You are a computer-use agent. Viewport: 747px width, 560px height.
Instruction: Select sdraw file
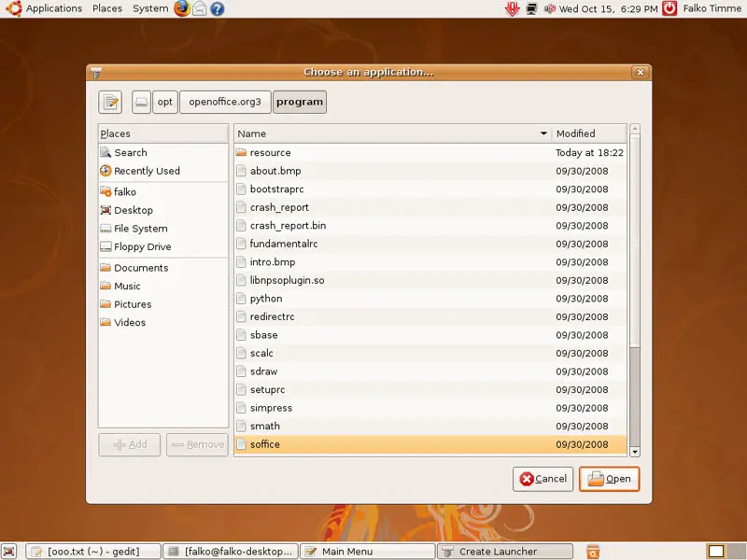pos(430,371)
